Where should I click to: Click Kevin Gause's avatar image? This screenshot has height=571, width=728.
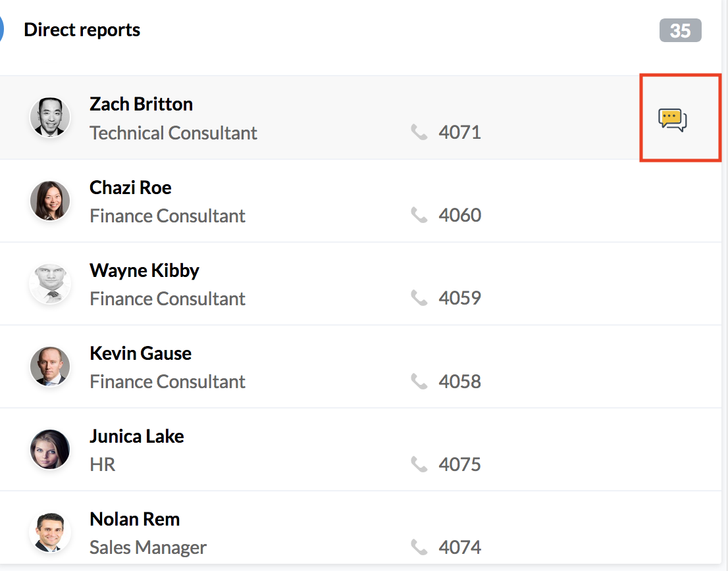[x=50, y=366]
